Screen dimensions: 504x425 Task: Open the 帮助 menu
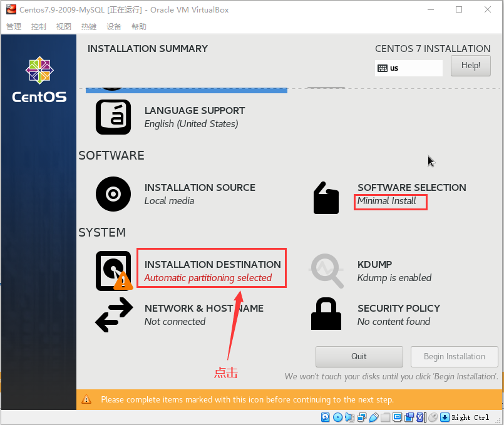click(139, 27)
